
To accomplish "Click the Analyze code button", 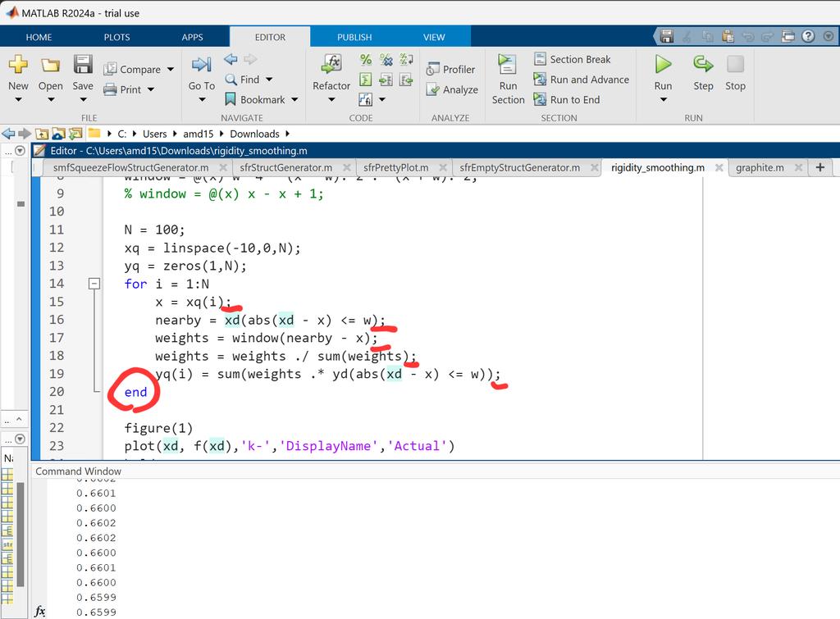I will [452, 89].
